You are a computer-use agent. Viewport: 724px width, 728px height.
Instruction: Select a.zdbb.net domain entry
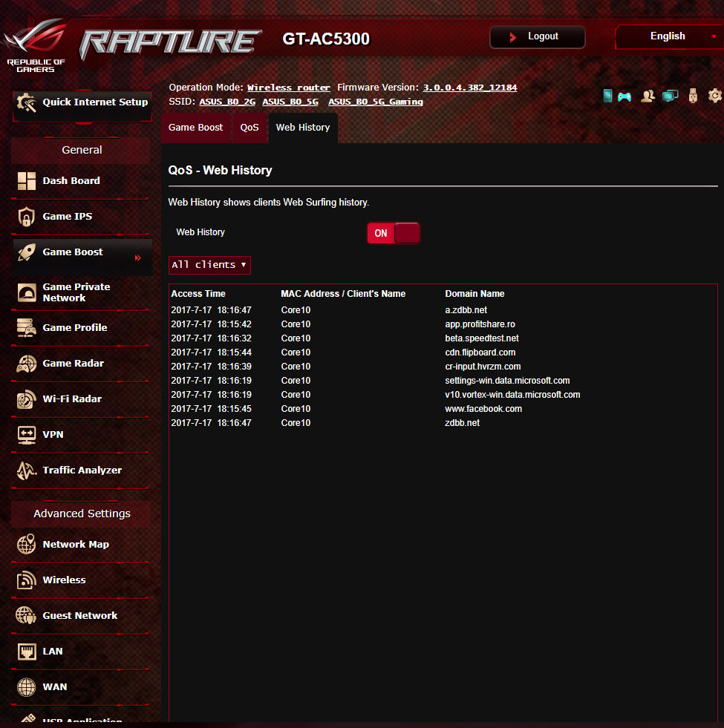(466, 310)
